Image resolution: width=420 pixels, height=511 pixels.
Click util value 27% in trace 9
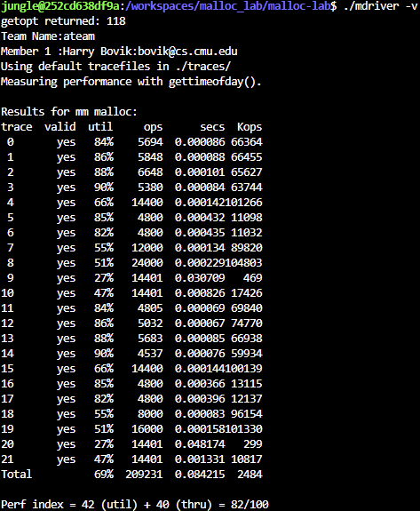pyautogui.click(x=104, y=278)
